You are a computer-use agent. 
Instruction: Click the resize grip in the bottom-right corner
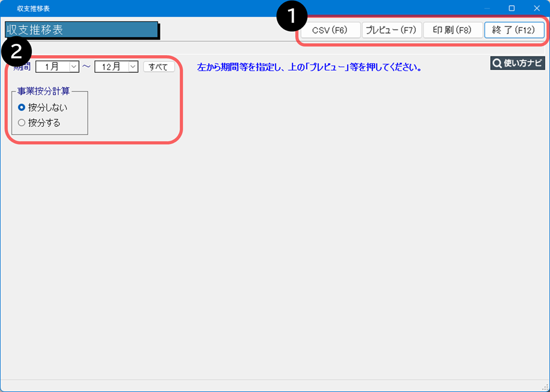(x=545, y=387)
